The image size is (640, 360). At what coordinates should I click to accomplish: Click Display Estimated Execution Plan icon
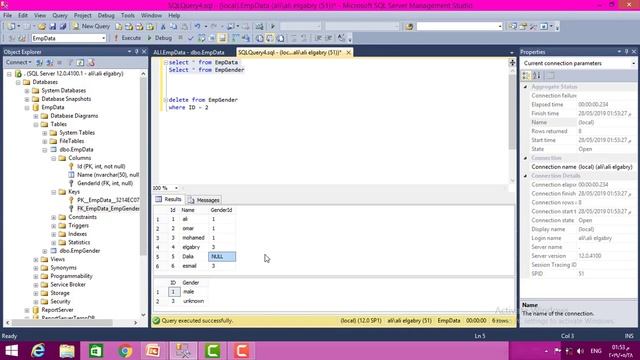point(201,38)
